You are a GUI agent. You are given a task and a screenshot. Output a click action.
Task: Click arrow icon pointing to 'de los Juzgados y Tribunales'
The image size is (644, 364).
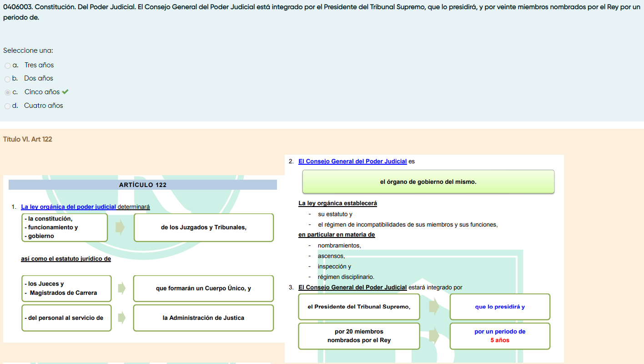coord(120,227)
